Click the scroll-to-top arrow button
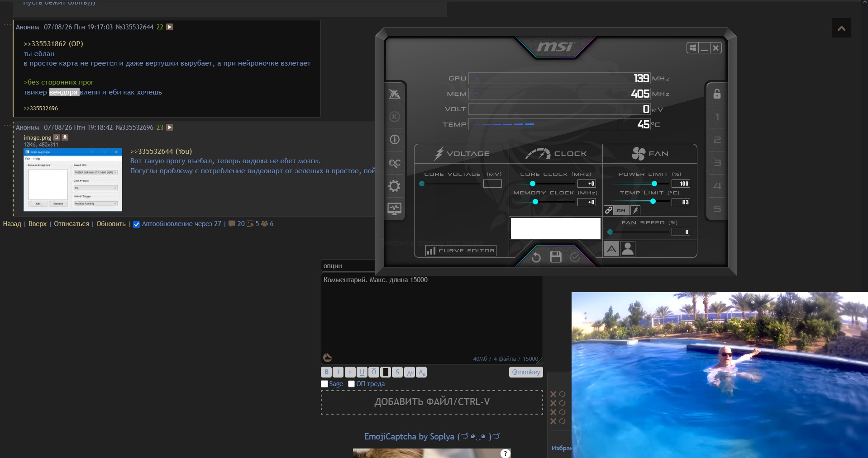This screenshot has width=868, height=458. point(841,28)
